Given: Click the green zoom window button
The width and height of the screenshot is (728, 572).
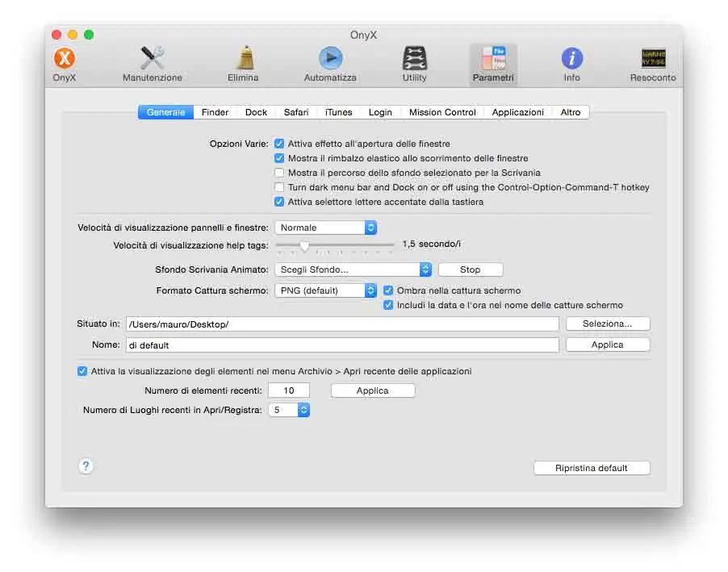Looking at the screenshot, I should click(89, 35).
